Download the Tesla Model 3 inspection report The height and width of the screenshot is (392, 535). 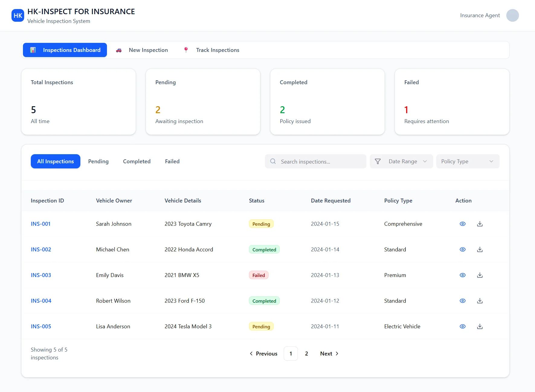480,326
